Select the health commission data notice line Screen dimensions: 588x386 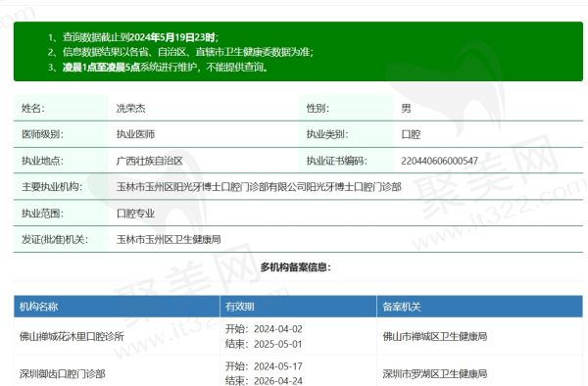(x=180, y=52)
